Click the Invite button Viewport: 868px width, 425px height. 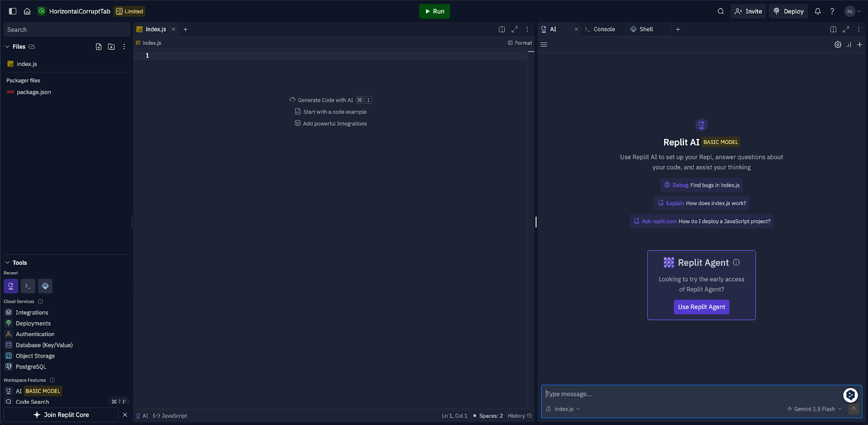[x=749, y=11]
